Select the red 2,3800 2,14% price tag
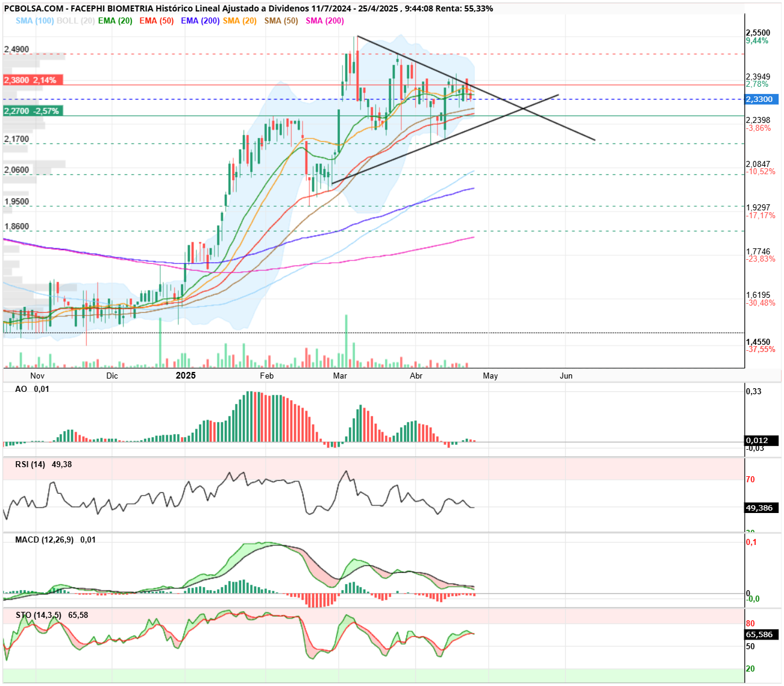This screenshot has height=686, width=784. [33, 80]
